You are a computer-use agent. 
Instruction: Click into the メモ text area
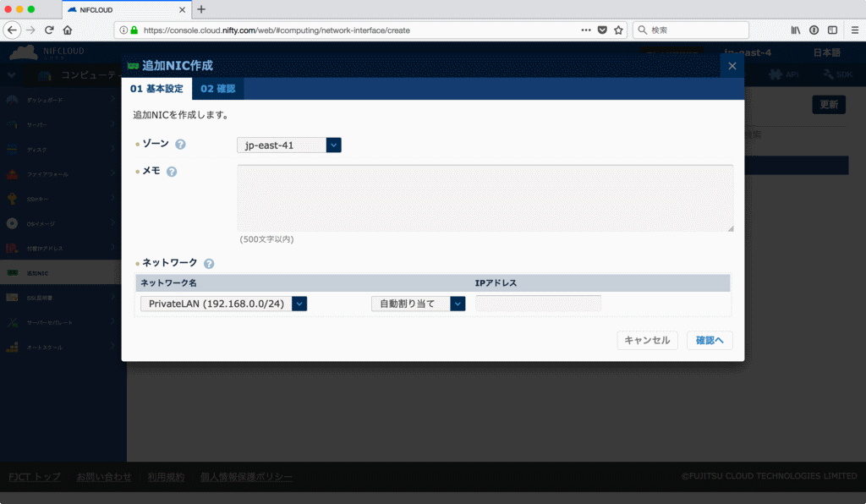point(485,198)
